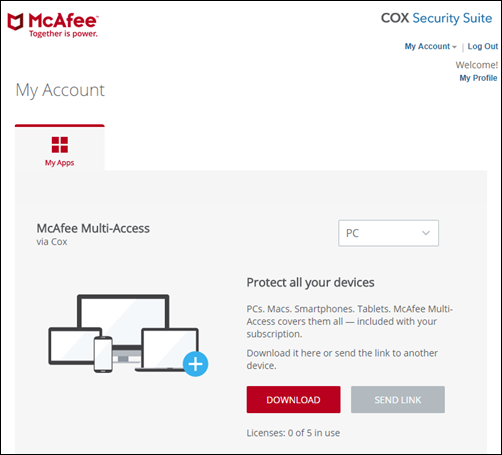Click the blue plus add-device icon
Screen dimensions: 502x455
[x=195, y=364]
